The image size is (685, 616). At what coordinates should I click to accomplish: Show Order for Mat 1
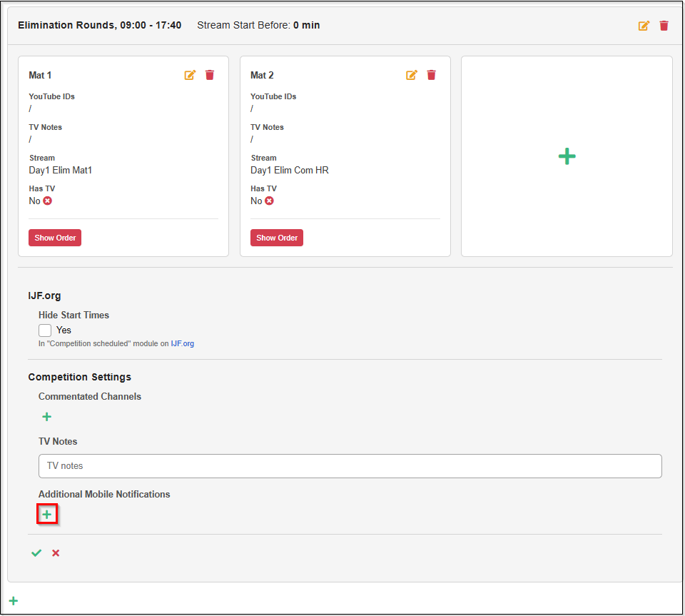pos(55,238)
